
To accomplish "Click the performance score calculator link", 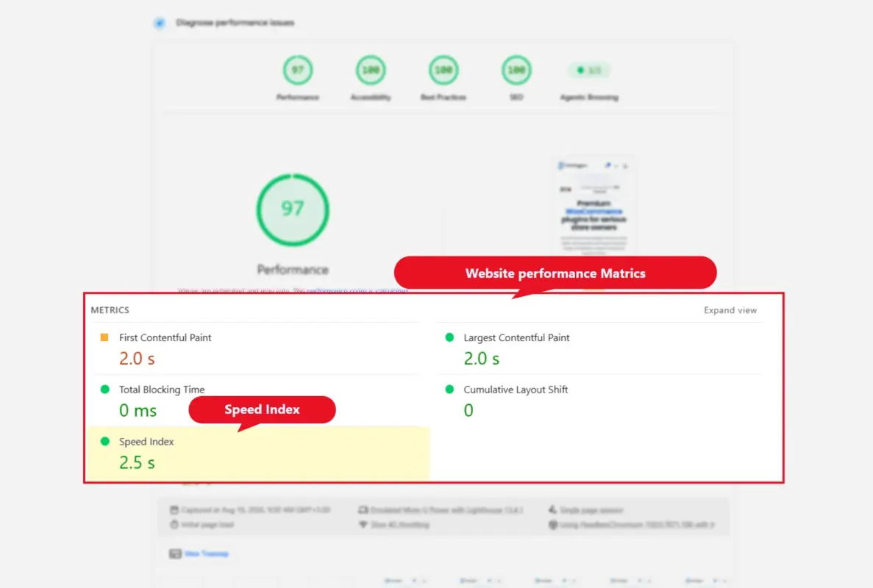I will click(x=357, y=290).
